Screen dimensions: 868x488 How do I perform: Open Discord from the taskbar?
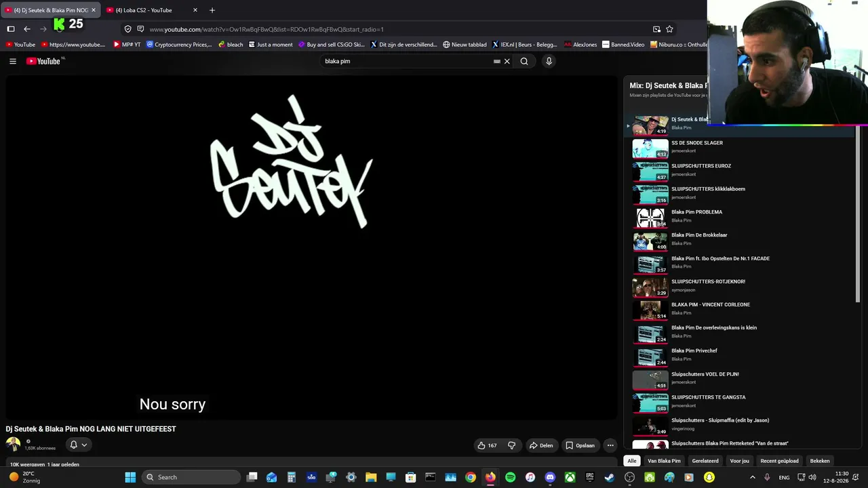(550, 477)
